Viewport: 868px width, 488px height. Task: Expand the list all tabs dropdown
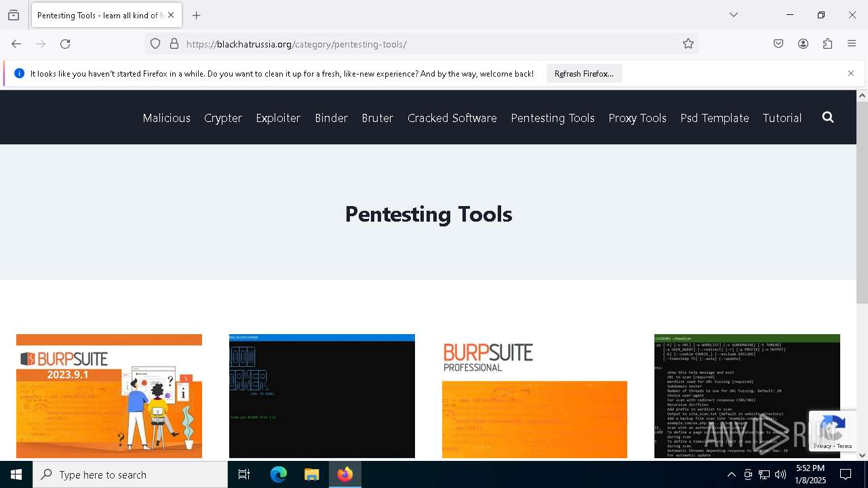(x=734, y=15)
